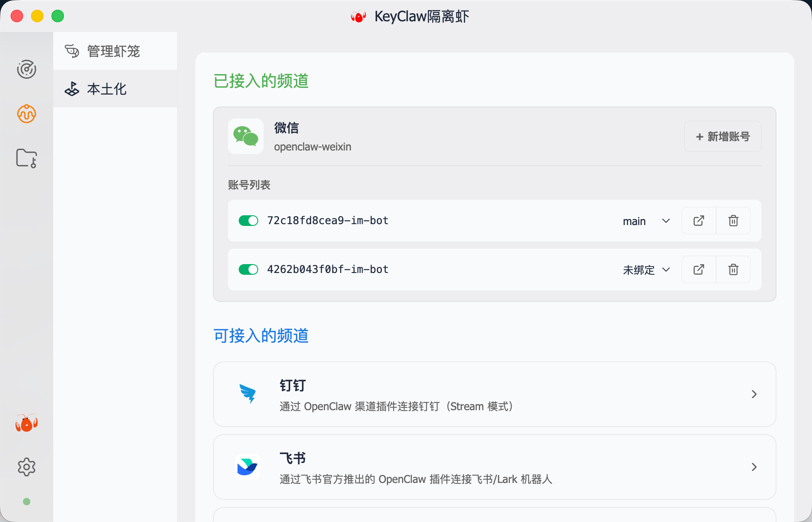This screenshot has width=812, height=522.
Task: Open settings gear in sidebar
Action: (x=27, y=467)
